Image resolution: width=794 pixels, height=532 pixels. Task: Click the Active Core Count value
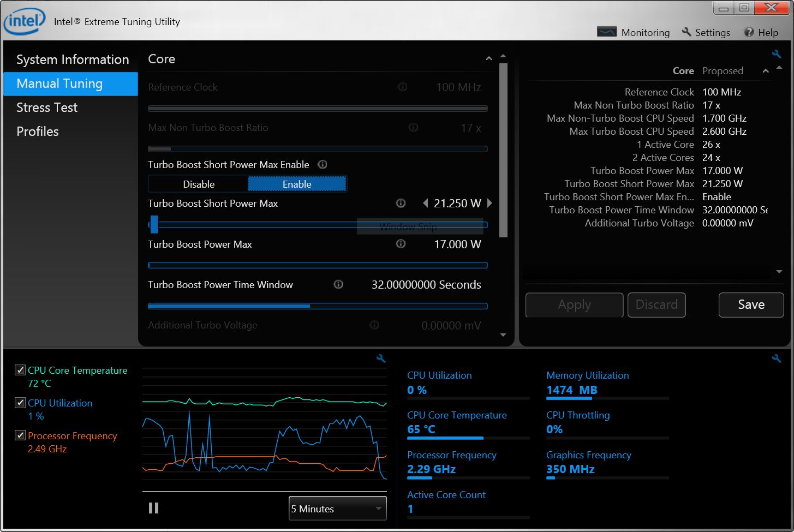tap(410, 509)
